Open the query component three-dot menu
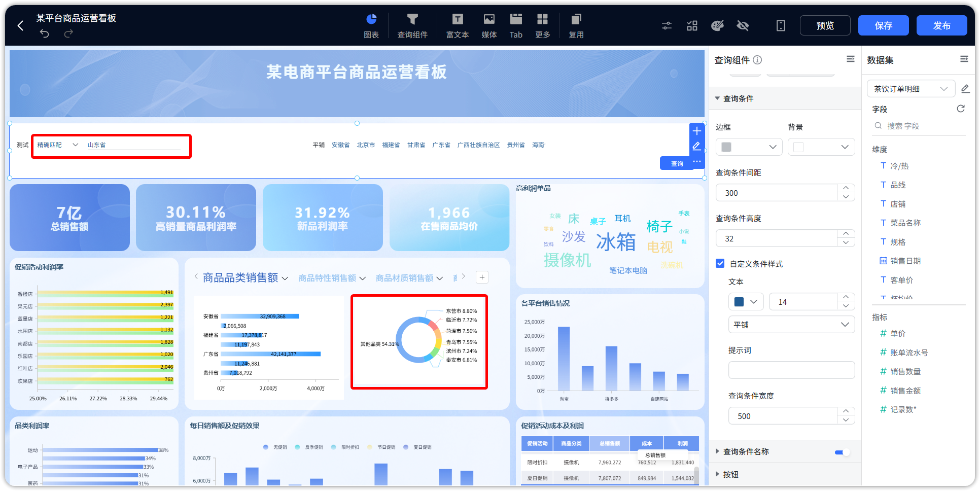Viewport: 980px width, 491px height. (x=697, y=161)
